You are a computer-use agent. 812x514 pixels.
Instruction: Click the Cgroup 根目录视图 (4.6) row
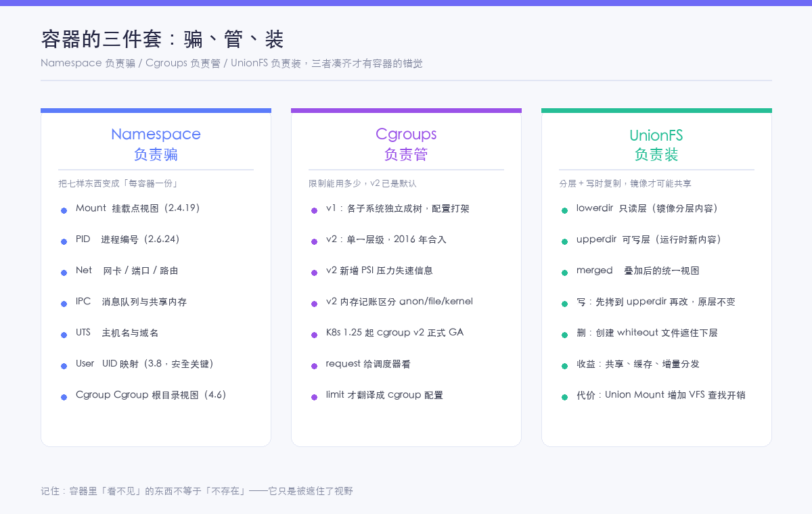tap(144, 395)
